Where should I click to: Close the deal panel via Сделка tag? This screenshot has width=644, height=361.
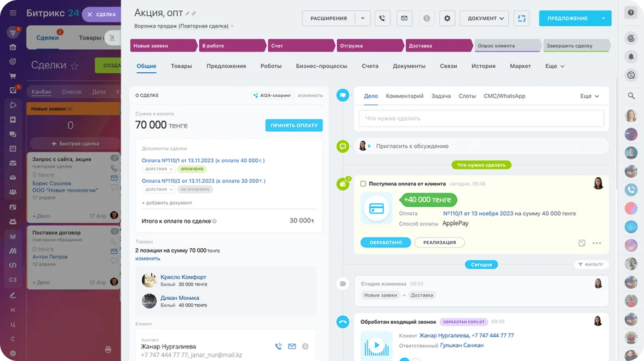click(x=102, y=14)
